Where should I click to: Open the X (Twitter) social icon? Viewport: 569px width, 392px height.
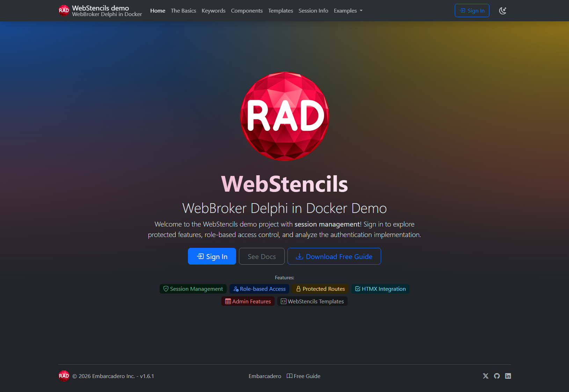[486, 376]
